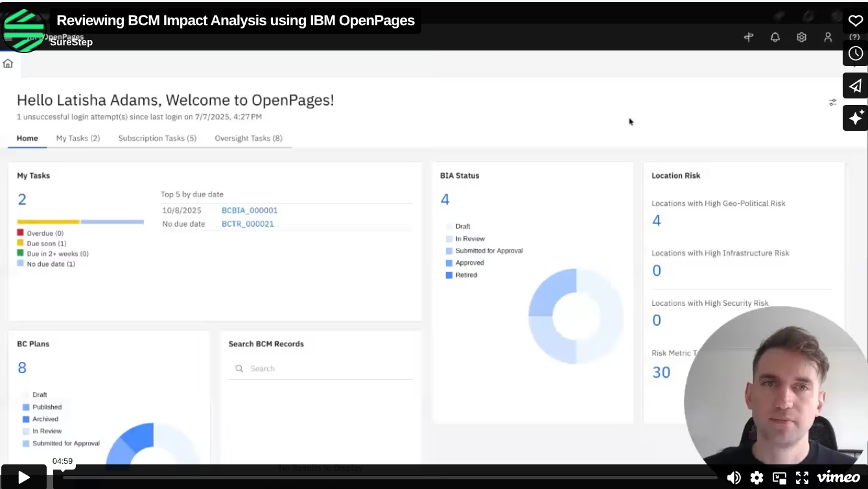Click the Risk Metric count 30
Image resolution: width=868 pixels, height=489 pixels.
[661, 372]
